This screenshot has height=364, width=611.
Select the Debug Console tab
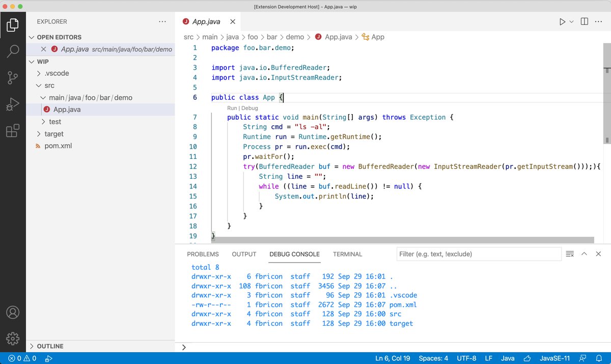coord(294,254)
